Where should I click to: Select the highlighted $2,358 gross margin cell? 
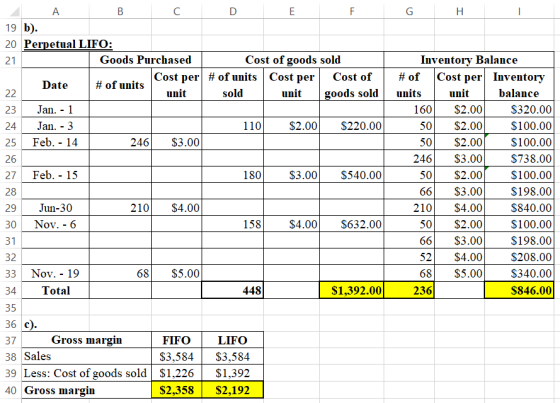click(x=176, y=390)
